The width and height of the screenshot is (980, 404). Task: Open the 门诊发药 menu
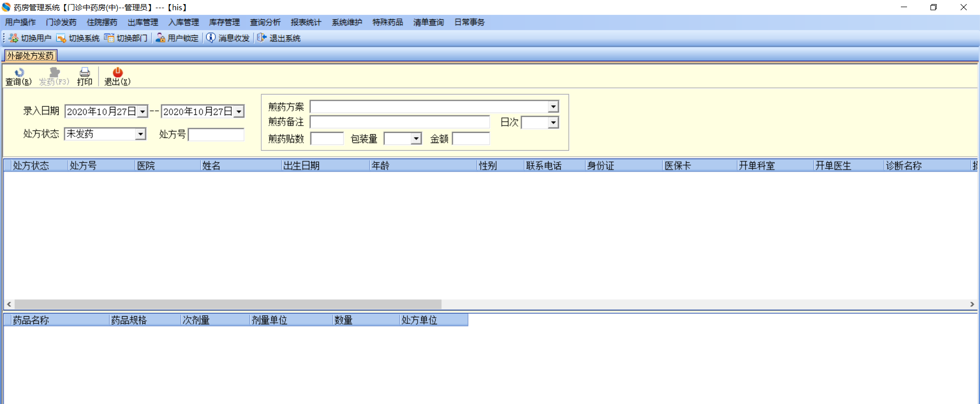point(61,22)
